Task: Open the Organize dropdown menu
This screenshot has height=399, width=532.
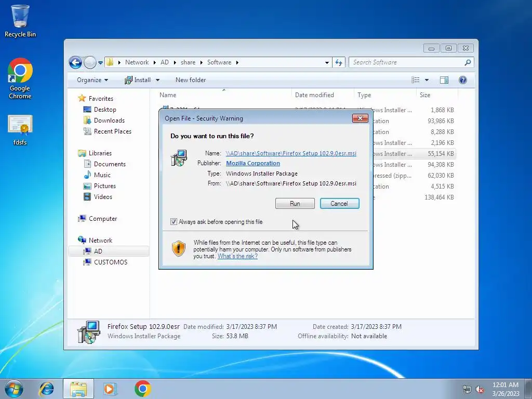Action: 92,80
